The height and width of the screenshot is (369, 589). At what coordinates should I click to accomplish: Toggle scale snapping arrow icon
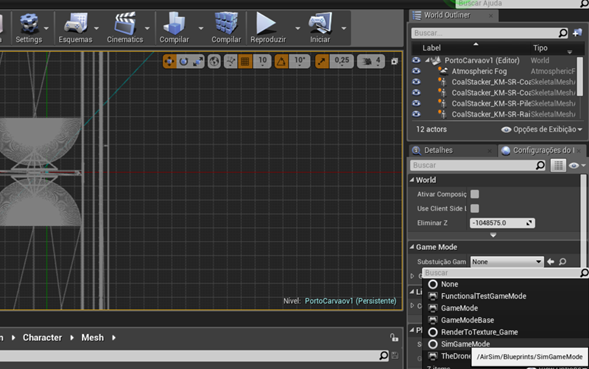[322, 61]
